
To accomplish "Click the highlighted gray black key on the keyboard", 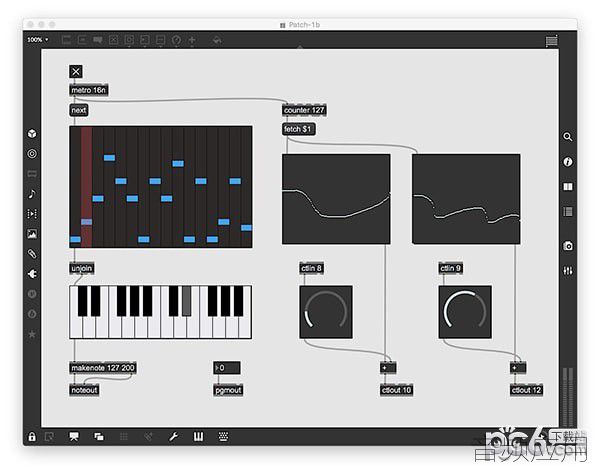I will pos(186,301).
